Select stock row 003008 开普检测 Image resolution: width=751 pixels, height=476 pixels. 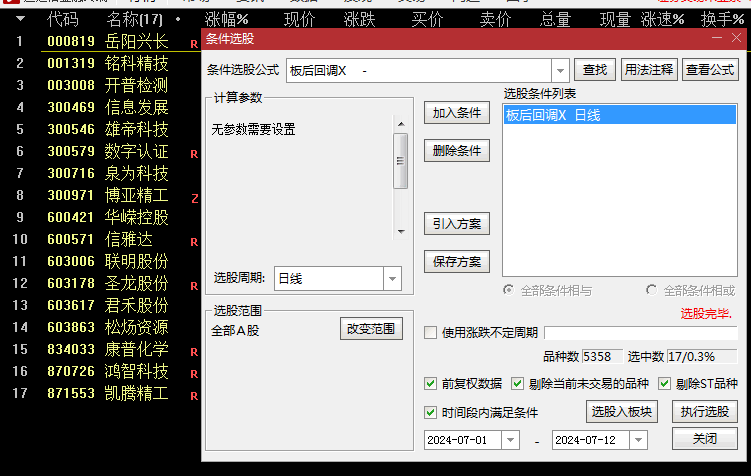(x=106, y=85)
